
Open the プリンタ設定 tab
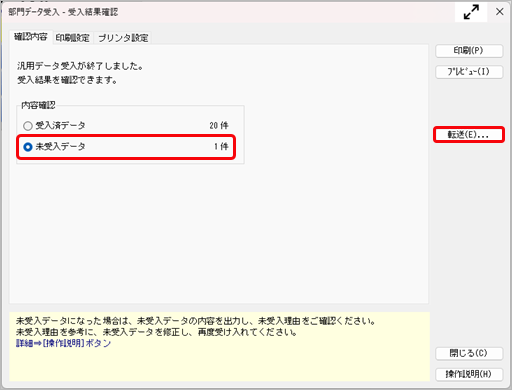coord(123,38)
